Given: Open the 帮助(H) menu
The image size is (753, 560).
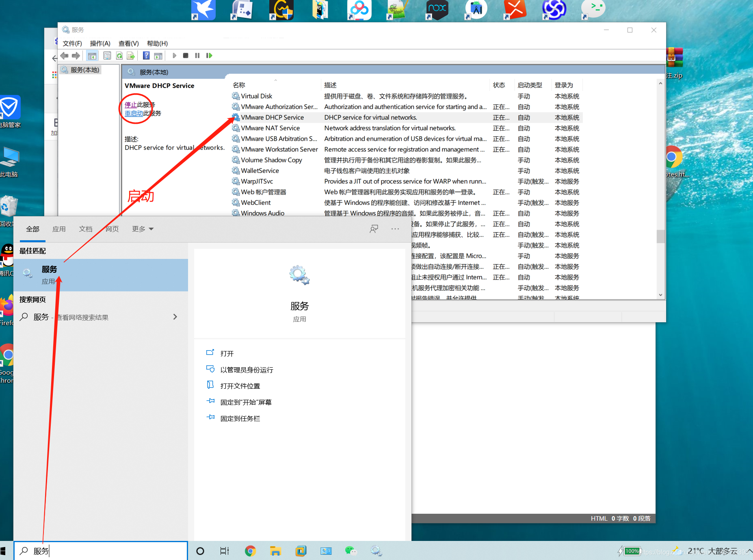Looking at the screenshot, I should [x=157, y=43].
